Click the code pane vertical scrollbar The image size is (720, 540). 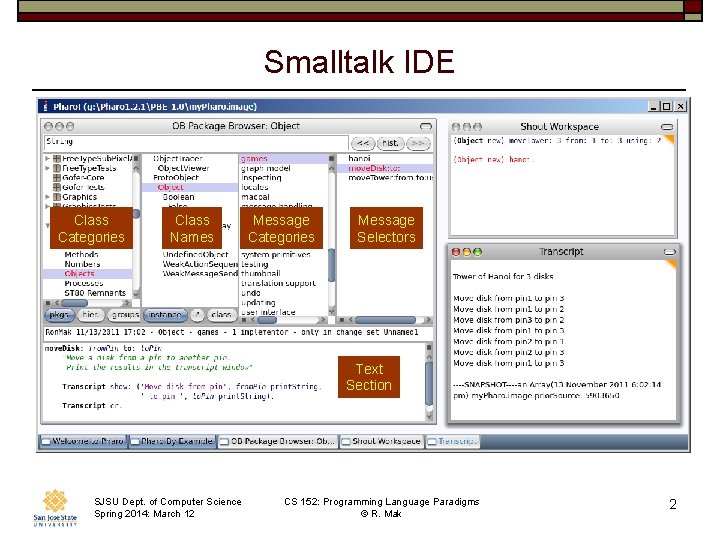(x=429, y=382)
